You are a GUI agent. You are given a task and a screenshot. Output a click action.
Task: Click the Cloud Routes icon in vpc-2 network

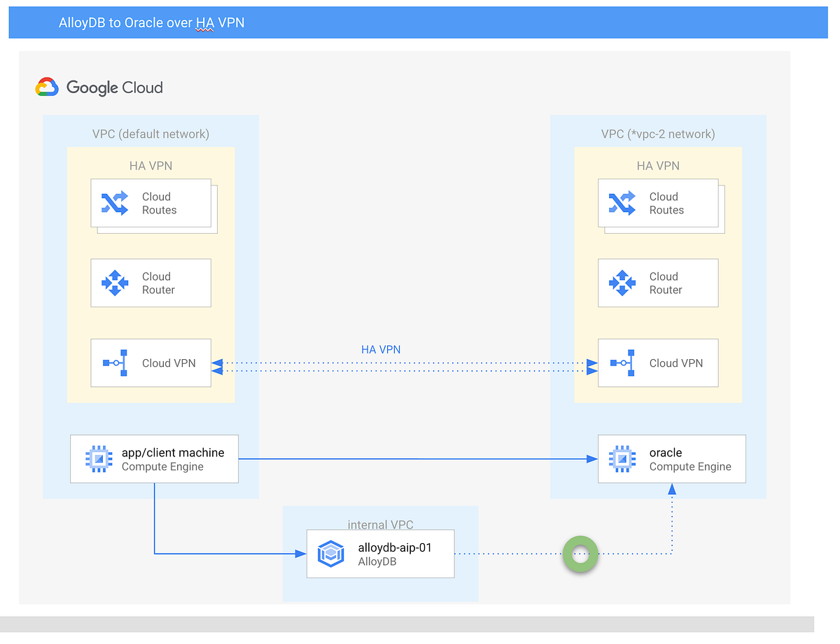622,203
